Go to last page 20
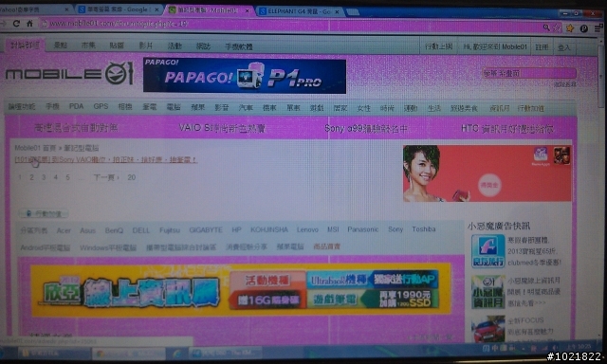Screen dimensions: 607x364 [132, 177]
